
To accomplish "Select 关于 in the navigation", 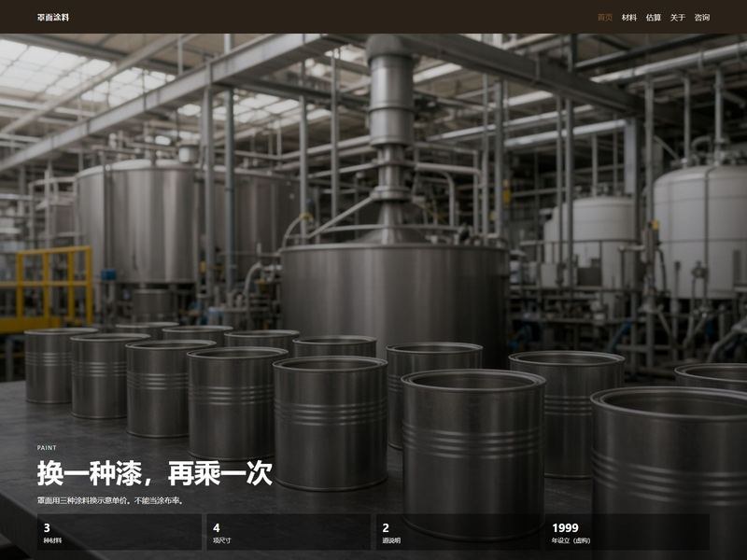I will pyautogui.click(x=678, y=17).
